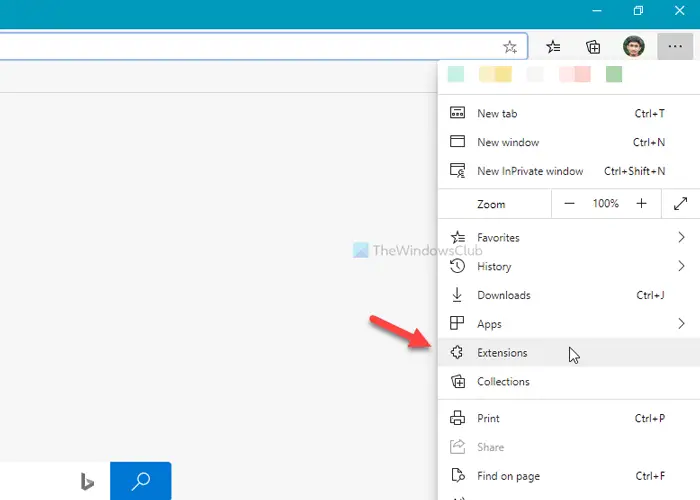Expand the Apps submenu

point(569,324)
